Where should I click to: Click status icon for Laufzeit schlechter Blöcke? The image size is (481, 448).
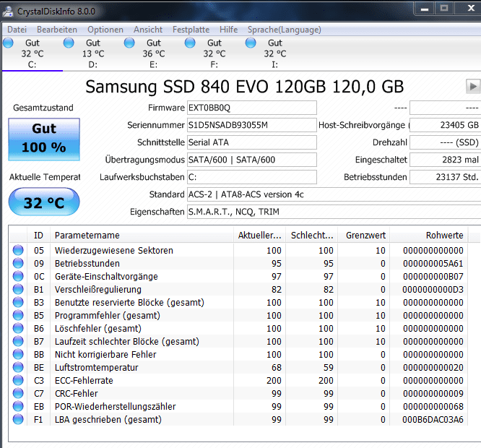click(18, 341)
